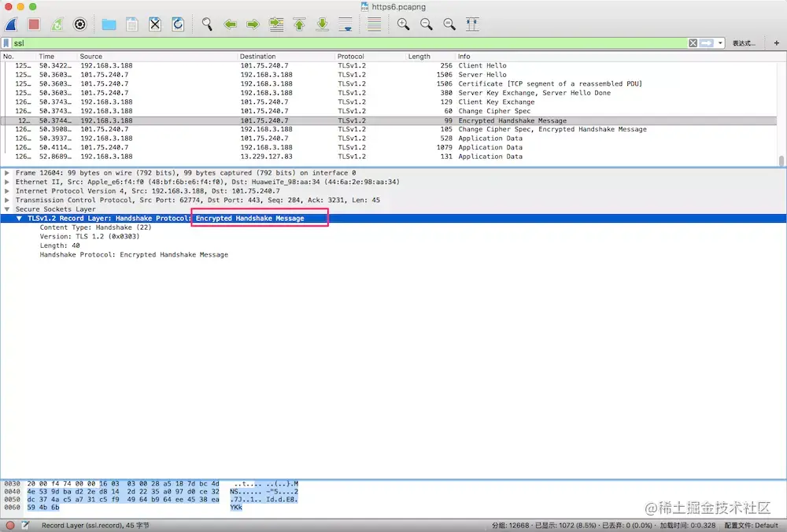Jump to the last packet

click(322, 24)
